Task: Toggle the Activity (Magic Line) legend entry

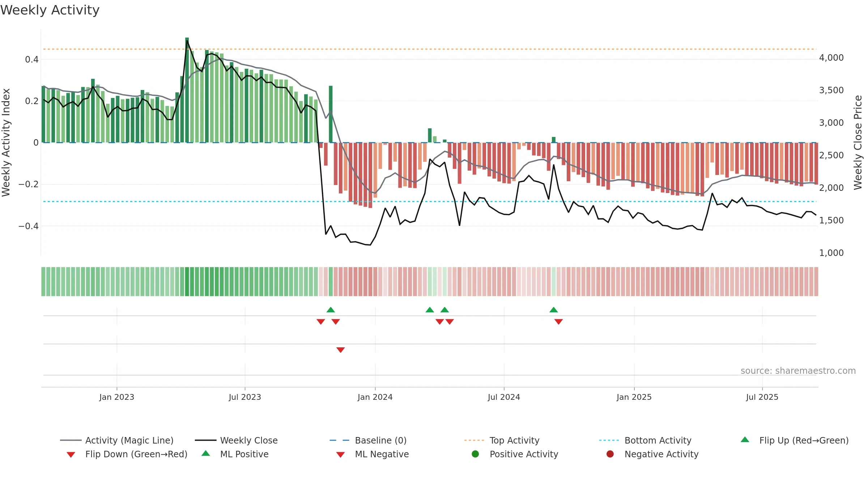Action: (117, 440)
